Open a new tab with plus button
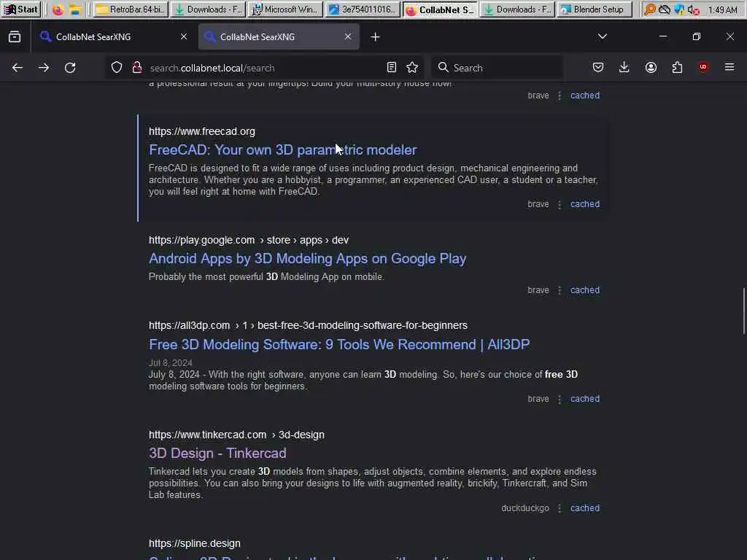Viewport: 747px width, 560px height. coord(376,36)
